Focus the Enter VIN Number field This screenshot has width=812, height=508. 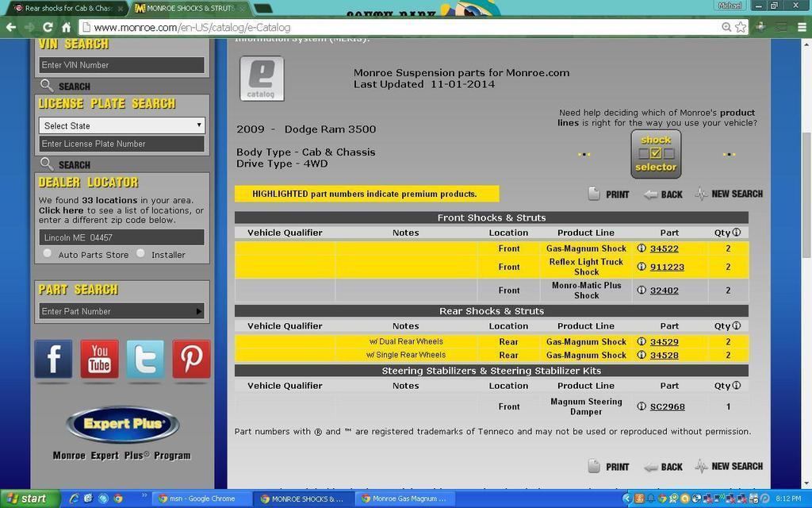pyautogui.click(x=121, y=65)
